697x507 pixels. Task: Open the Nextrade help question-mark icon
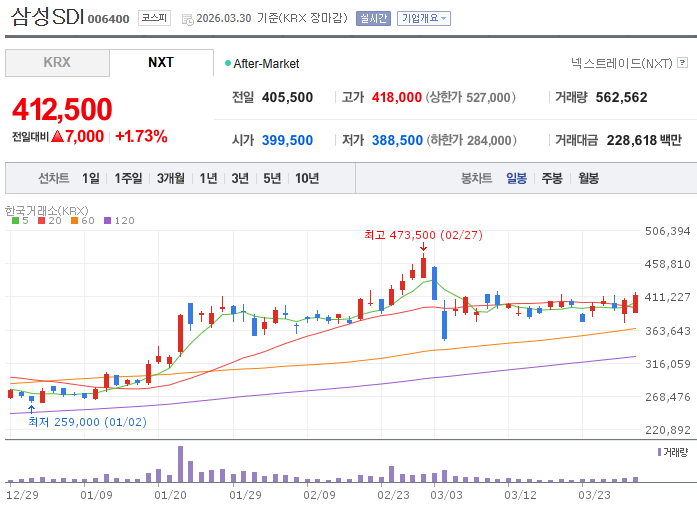pos(682,63)
